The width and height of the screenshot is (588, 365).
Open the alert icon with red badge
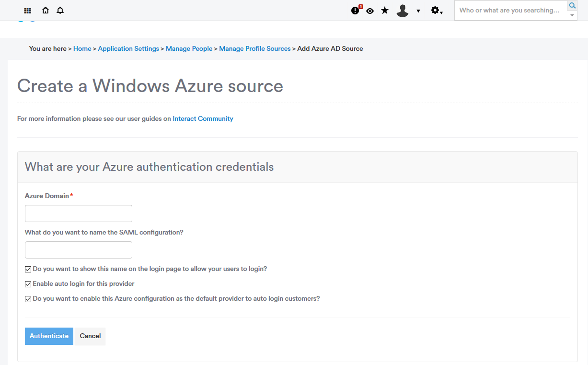(x=356, y=10)
